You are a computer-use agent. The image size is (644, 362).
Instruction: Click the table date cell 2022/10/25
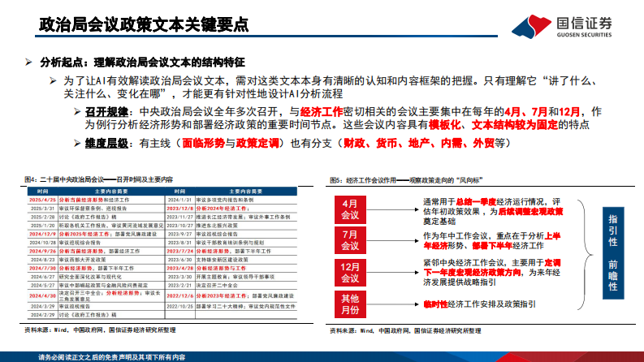[x=179, y=307]
